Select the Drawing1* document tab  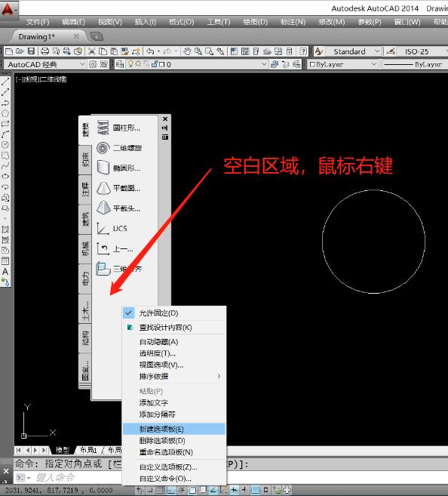point(48,37)
